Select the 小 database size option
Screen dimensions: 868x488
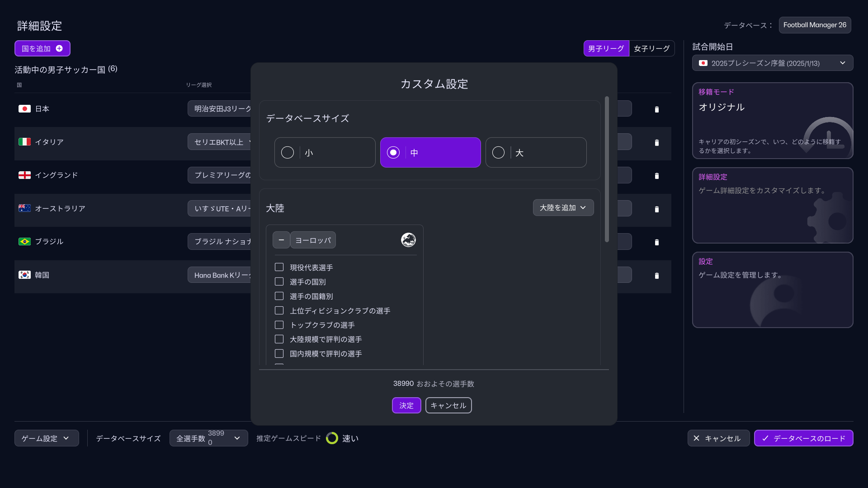tap(325, 153)
